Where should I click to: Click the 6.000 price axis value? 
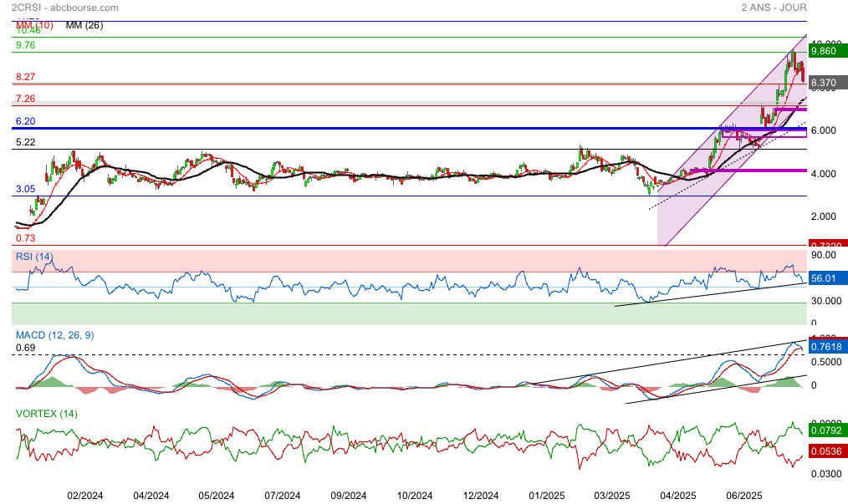[823, 130]
